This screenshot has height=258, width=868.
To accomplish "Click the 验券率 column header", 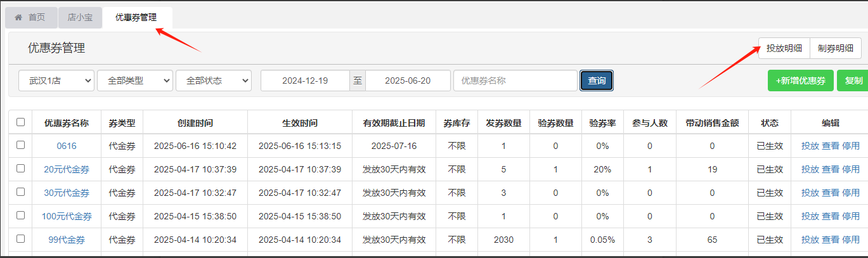I will click(x=602, y=123).
